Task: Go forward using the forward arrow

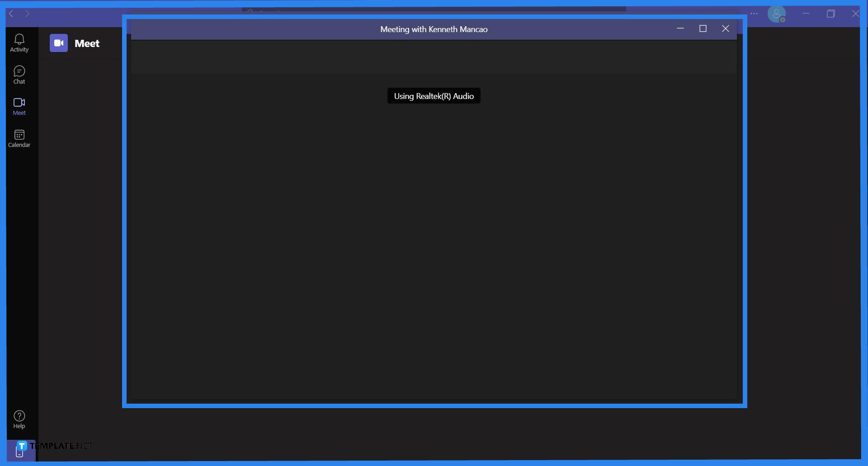Action: [x=28, y=14]
